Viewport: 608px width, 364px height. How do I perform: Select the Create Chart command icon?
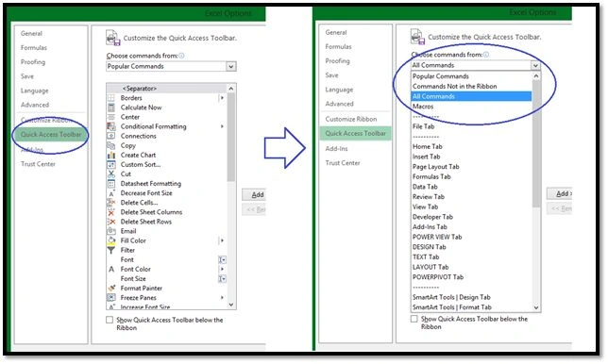click(x=111, y=155)
